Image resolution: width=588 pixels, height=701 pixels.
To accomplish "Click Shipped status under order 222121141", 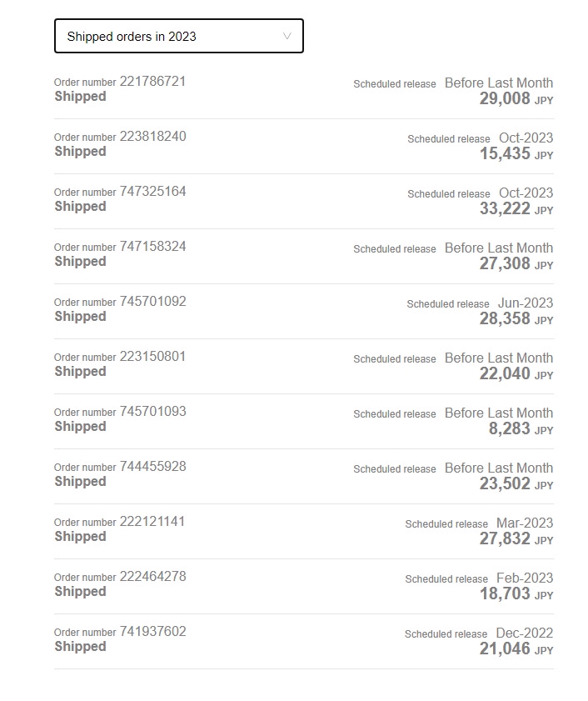I will (81, 537).
